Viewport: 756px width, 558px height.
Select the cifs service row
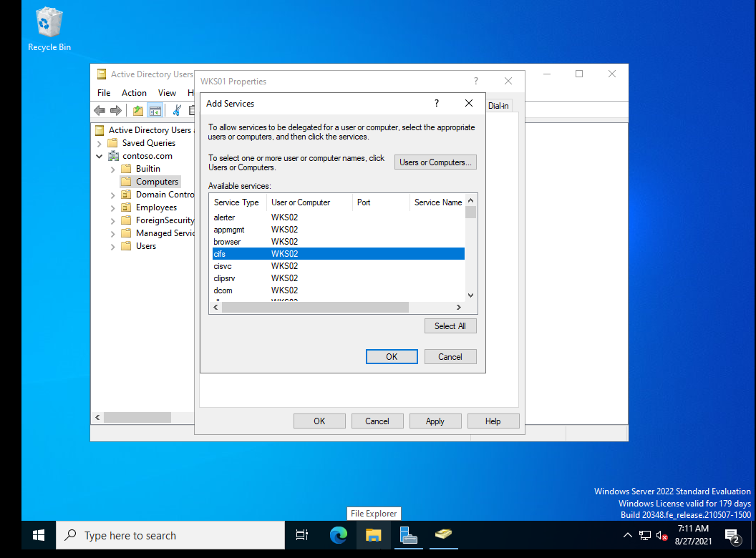click(x=339, y=253)
